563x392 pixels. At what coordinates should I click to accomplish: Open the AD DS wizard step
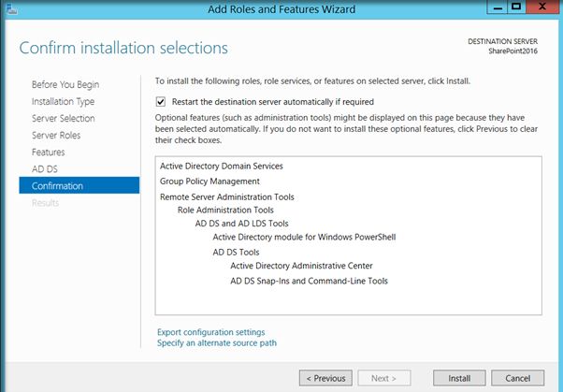(45, 168)
